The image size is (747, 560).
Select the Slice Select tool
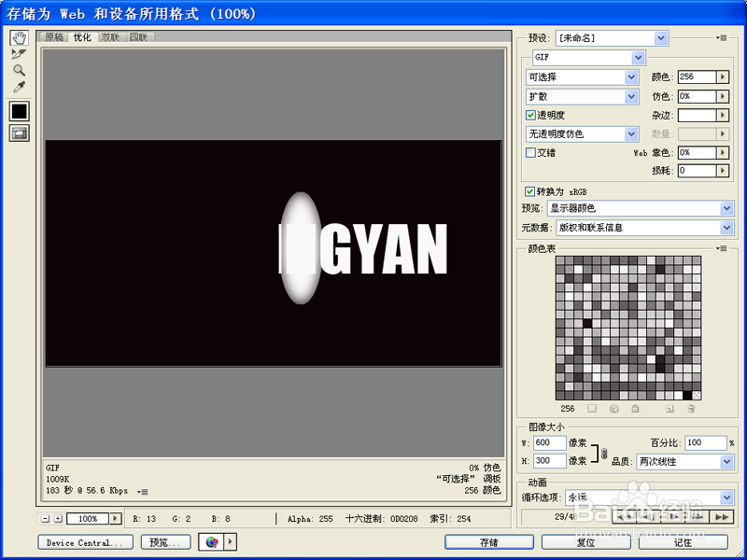click(19, 52)
